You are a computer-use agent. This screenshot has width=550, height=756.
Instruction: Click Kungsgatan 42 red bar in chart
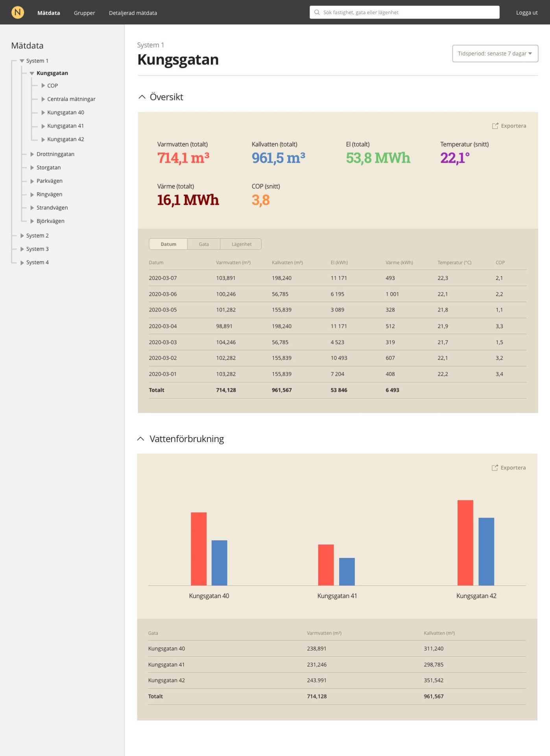tap(465, 543)
